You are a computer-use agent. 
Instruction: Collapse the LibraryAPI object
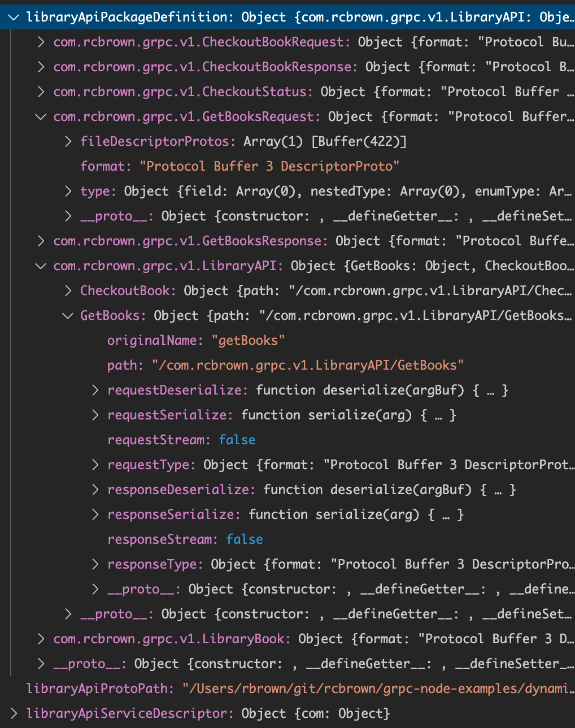click(x=41, y=266)
